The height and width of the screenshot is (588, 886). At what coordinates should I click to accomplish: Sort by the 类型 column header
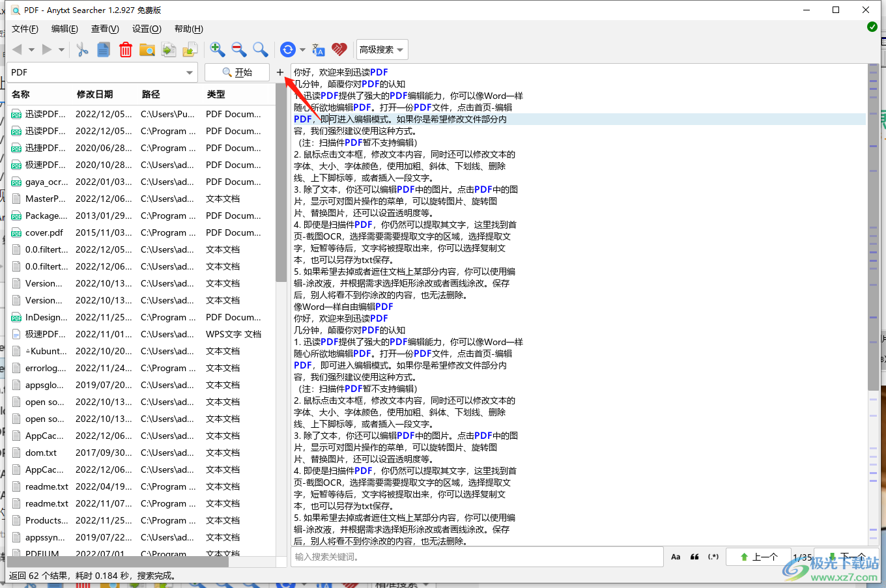pyautogui.click(x=238, y=94)
